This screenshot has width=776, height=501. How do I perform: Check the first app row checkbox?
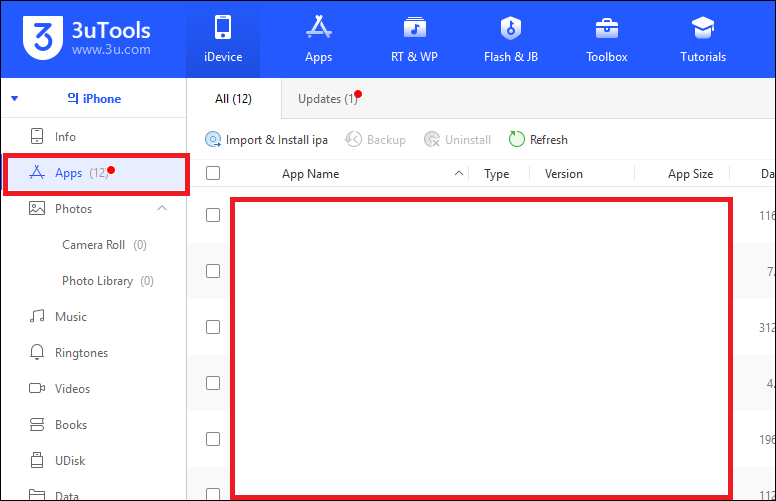click(213, 215)
